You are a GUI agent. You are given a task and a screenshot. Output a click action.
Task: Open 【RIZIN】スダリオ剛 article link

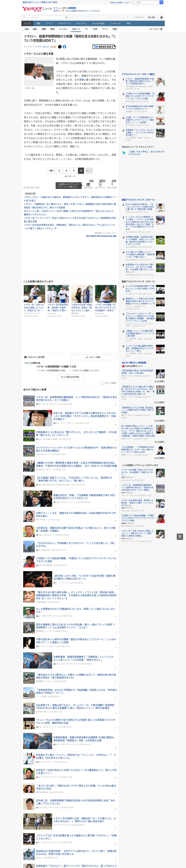tap(85, 577)
